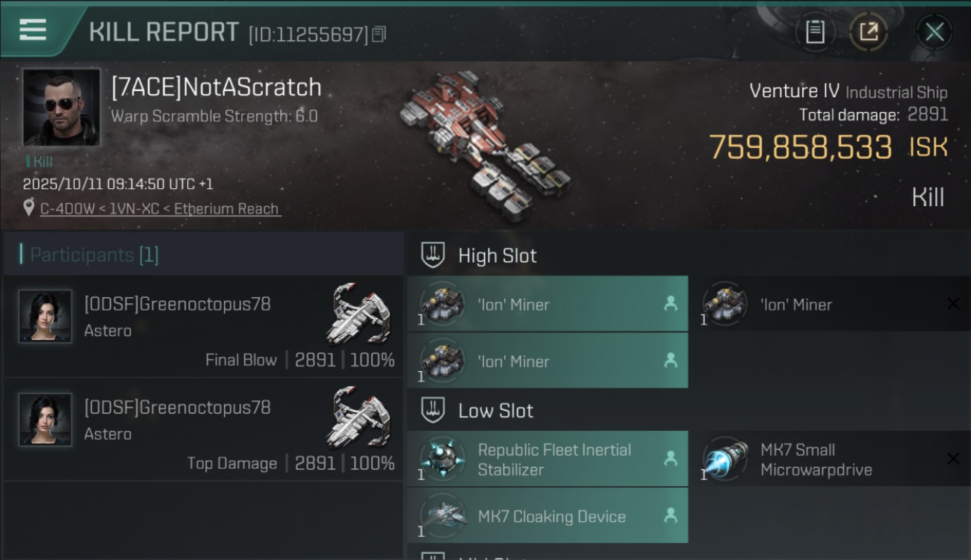
Task: Close the kill report window
Action: 934,32
